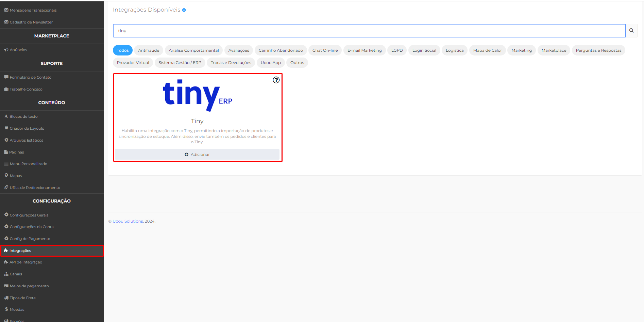The height and width of the screenshot is (322, 644).
Task: Open Meios de pagamento
Action: click(x=52, y=286)
